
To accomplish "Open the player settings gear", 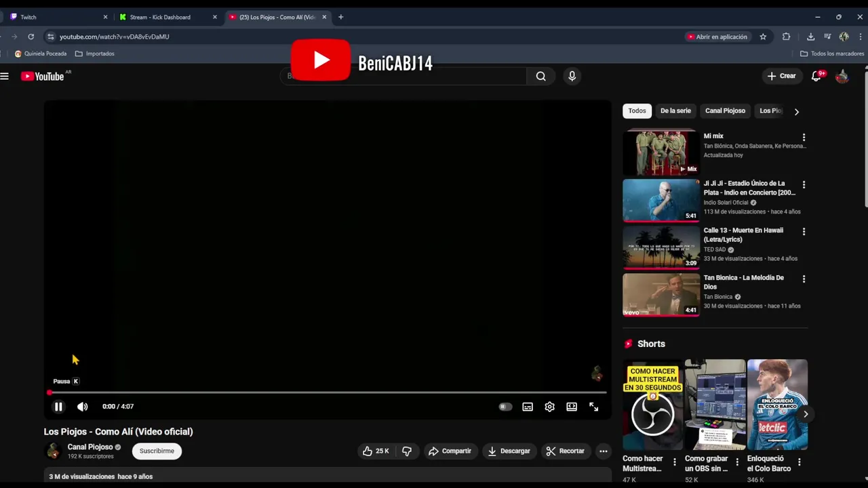I will point(550,407).
